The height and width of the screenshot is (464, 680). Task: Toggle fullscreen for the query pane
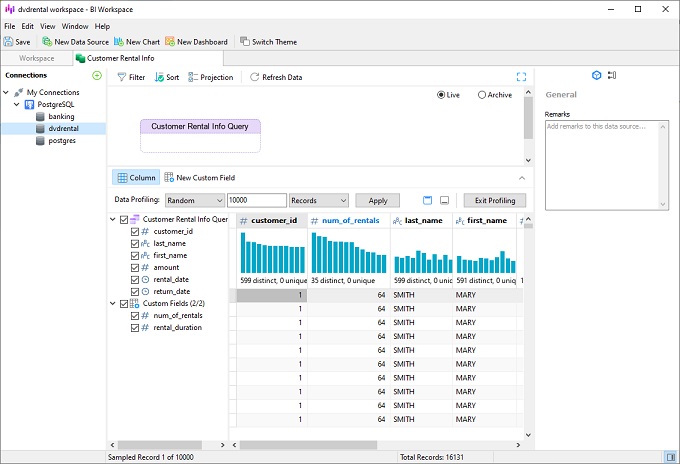click(521, 77)
